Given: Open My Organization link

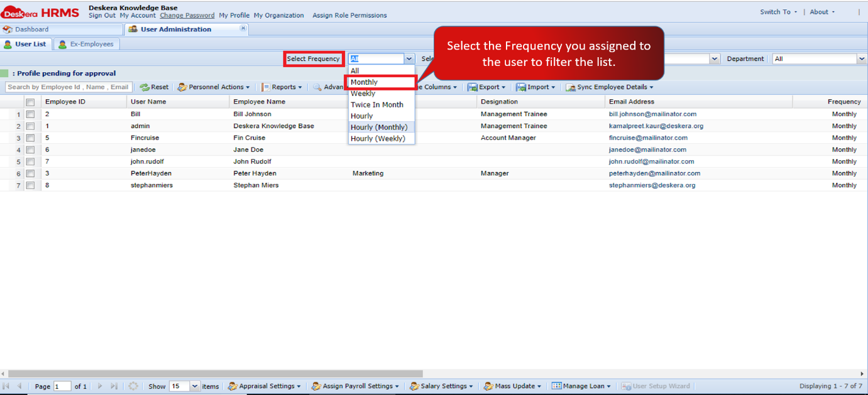Looking at the screenshot, I should tap(279, 16).
